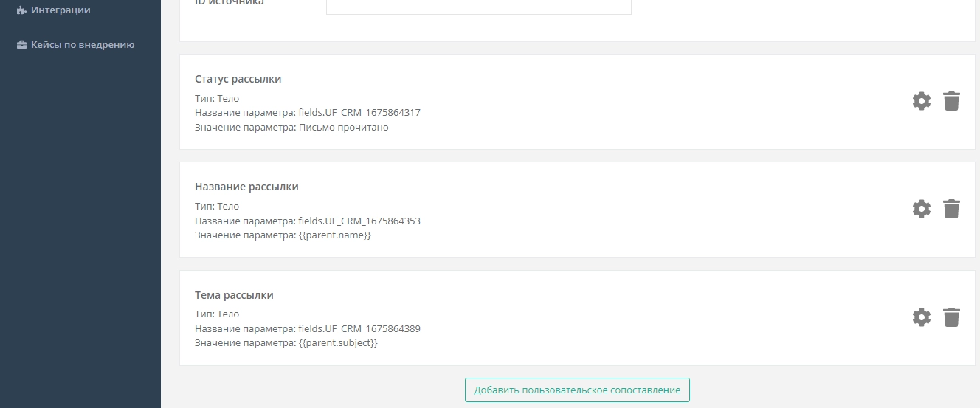Select the Название рассылки card title
Screen dimensions: 980x408
click(246, 187)
